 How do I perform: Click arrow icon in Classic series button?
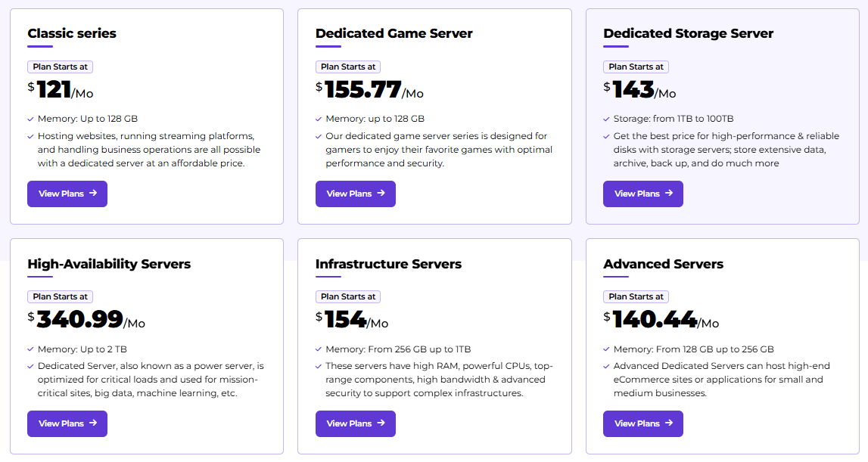tap(93, 194)
